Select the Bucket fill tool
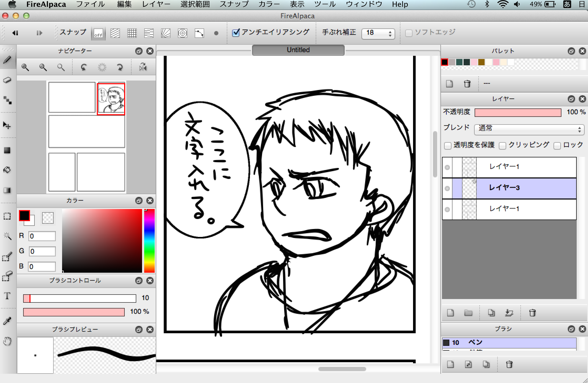Screen dimensions: 588x383 pyautogui.click(x=7, y=170)
